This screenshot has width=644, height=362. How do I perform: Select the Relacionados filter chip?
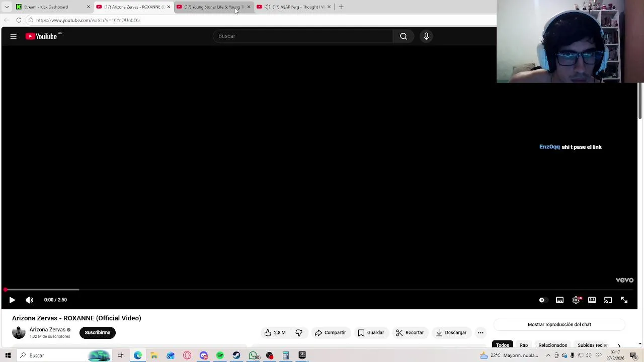point(552,345)
